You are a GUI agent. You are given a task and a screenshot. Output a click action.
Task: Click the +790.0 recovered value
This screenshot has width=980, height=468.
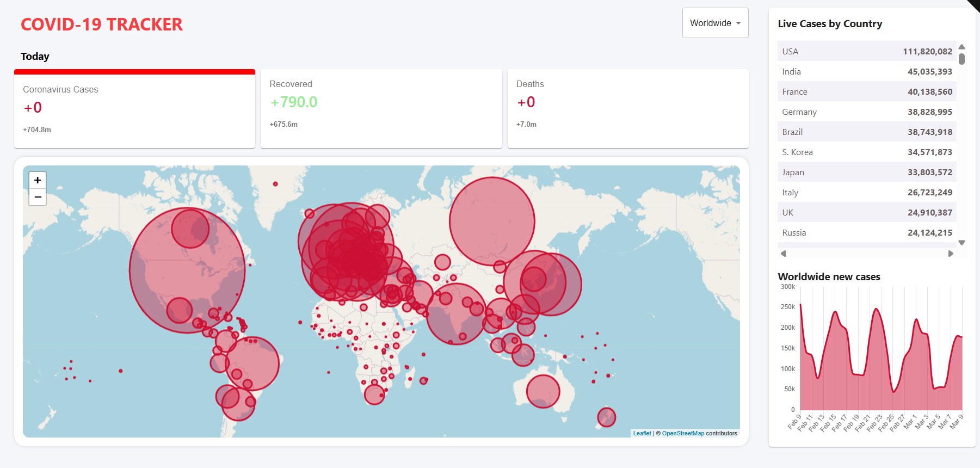pos(294,102)
